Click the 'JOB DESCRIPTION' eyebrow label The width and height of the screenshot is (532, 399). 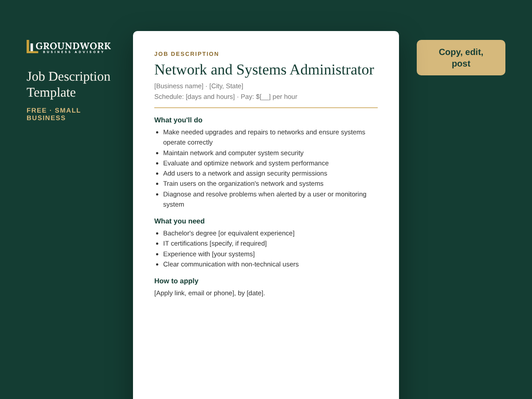point(187,54)
